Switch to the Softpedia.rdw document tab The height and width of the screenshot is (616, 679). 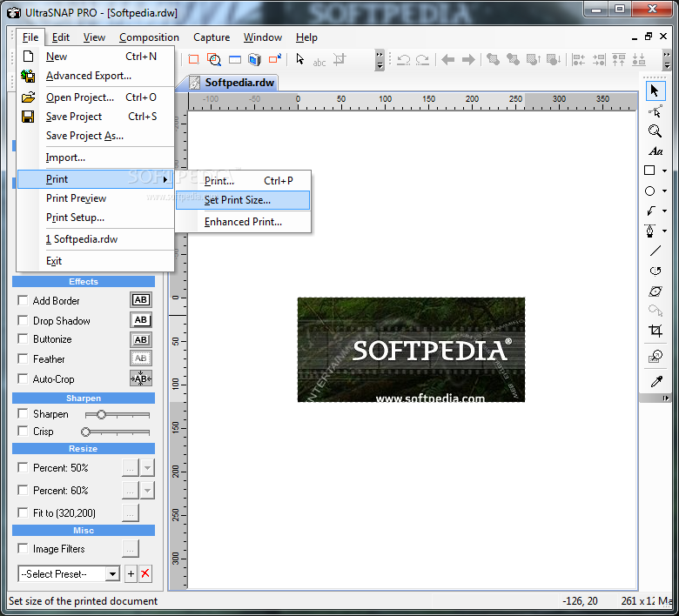[x=233, y=83]
